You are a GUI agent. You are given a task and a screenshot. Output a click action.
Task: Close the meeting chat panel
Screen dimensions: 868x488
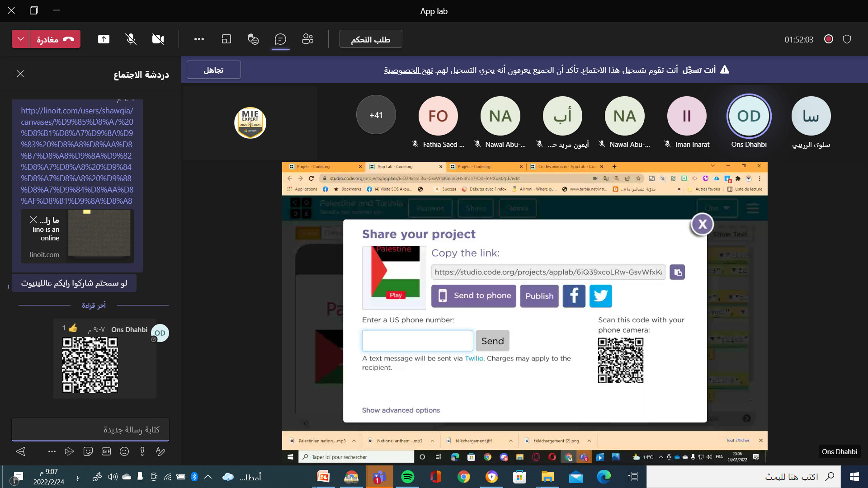pos(20,73)
